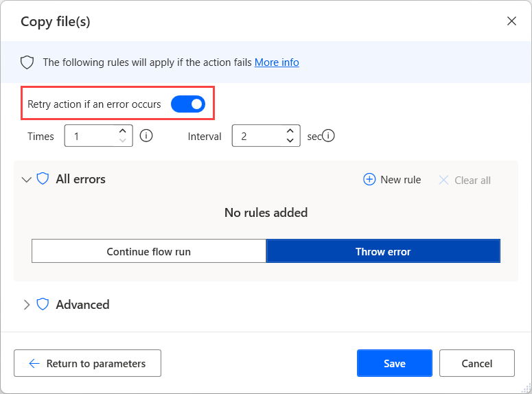This screenshot has height=394, width=532.
Task: Click the Clear all X icon
Action: tap(443, 180)
